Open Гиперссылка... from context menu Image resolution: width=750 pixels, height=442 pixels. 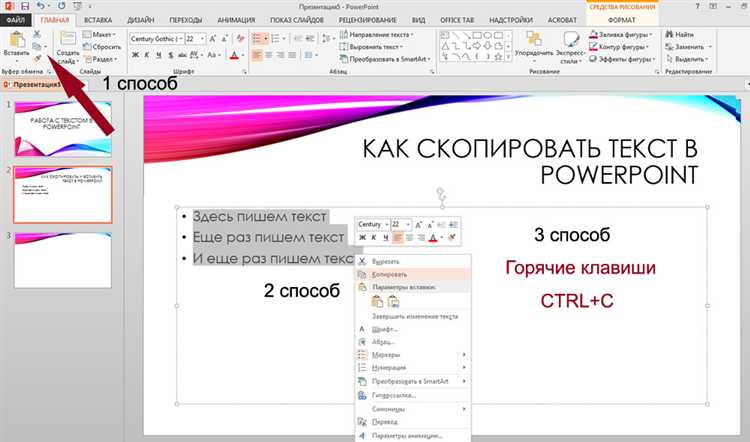tap(412, 395)
